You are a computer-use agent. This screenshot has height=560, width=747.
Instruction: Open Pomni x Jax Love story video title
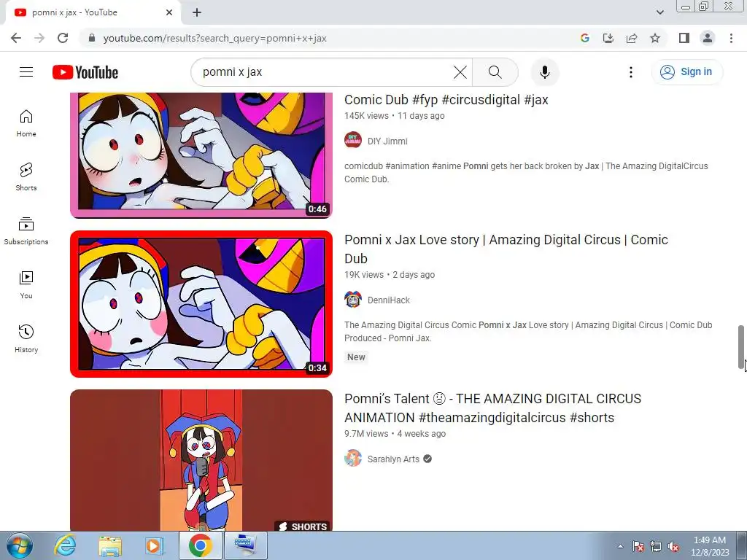coord(506,249)
